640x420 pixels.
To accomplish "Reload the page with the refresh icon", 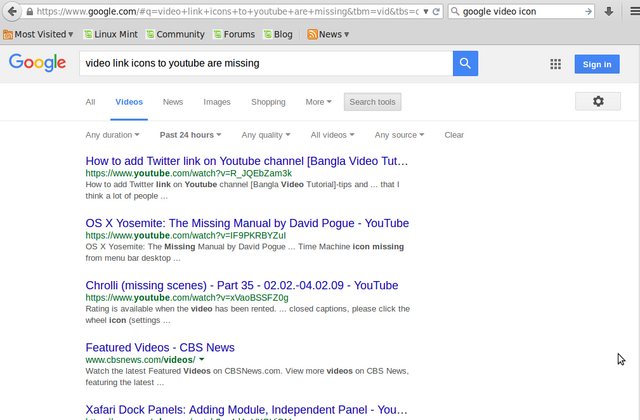I will pyautogui.click(x=436, y=11).
